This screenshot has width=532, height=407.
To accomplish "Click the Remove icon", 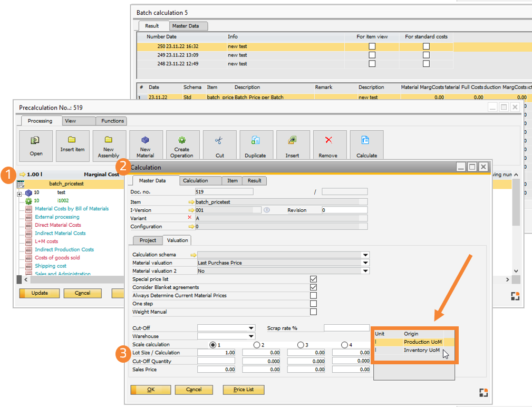I will pyautogui.click(x=330, y=144).
